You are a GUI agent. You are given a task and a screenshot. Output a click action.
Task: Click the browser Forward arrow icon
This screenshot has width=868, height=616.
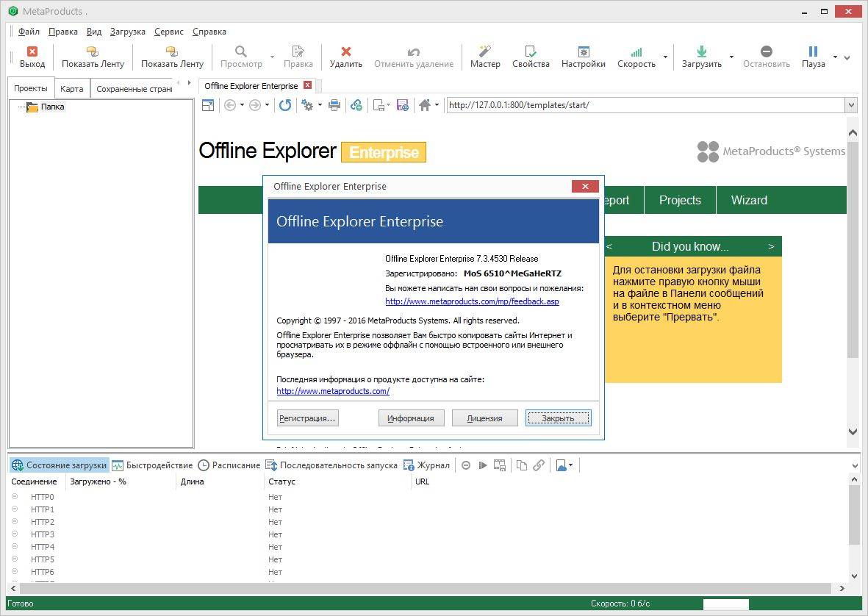tap(254, 105)
